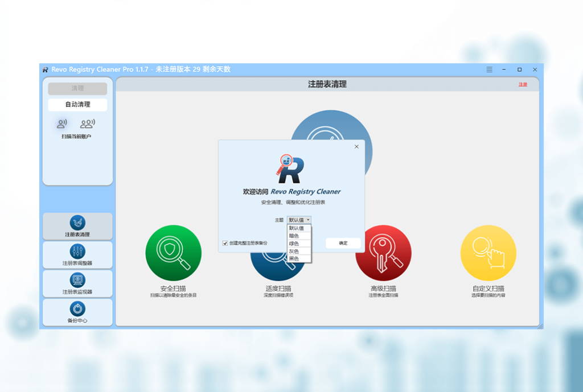Image resolution: width=583 pixels, height=392 pixels.
Task: Start the yellow 自定义扫描 custom scan
Action: (x=488, y=253)
